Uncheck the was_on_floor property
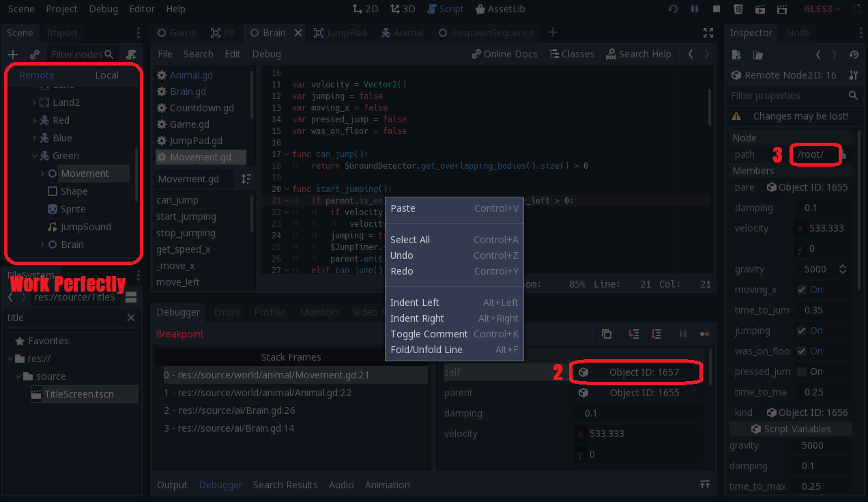868x502 pixels. [800, 351]
